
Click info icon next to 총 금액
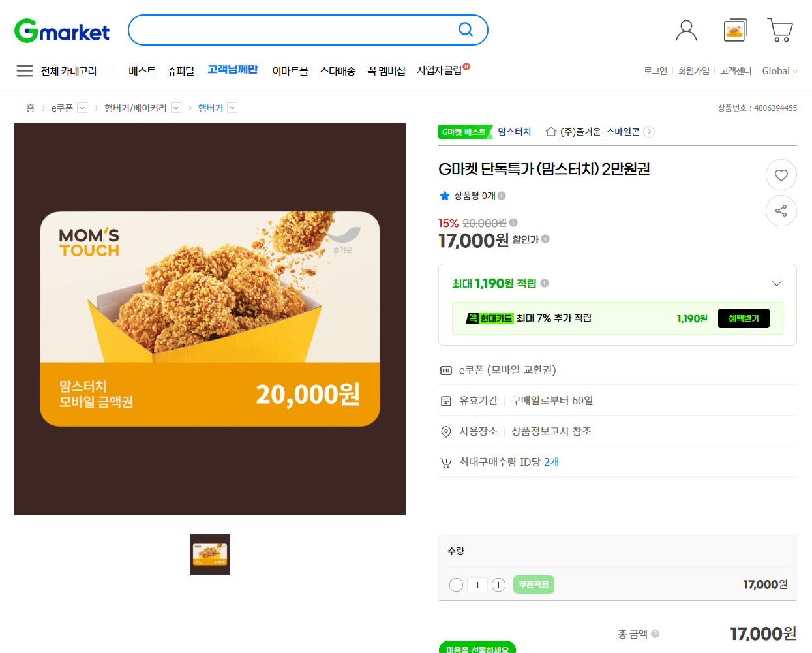[655, 633]
